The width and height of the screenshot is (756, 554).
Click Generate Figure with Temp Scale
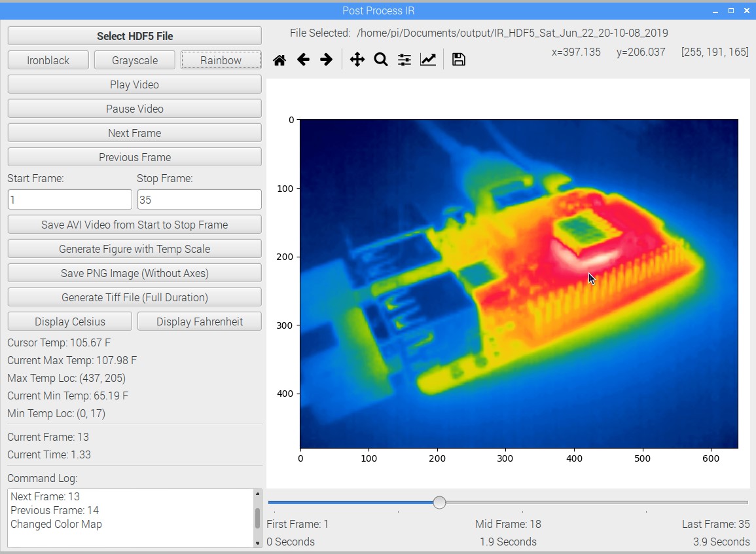pyautogui.click(x=135, y=249)
